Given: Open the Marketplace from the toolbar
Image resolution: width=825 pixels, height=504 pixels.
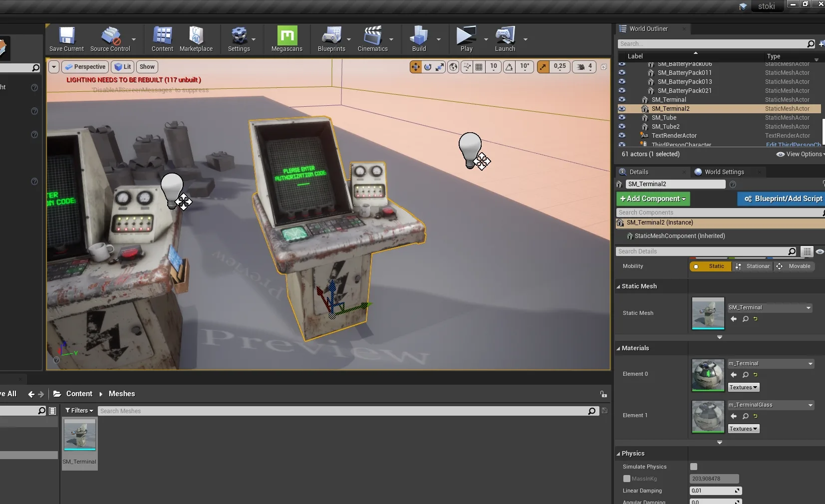Looking at the screenshot, I should [196, 39].
